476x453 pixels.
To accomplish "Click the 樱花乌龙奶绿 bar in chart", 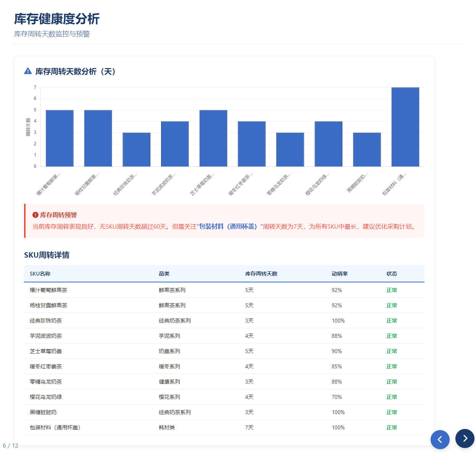I will point(328,144).
